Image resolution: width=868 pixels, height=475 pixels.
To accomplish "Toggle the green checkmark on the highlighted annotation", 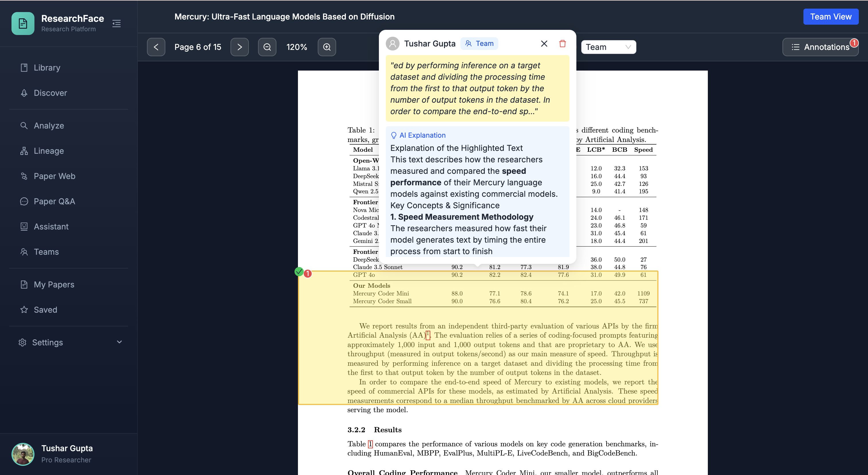I will coord(299,271).
